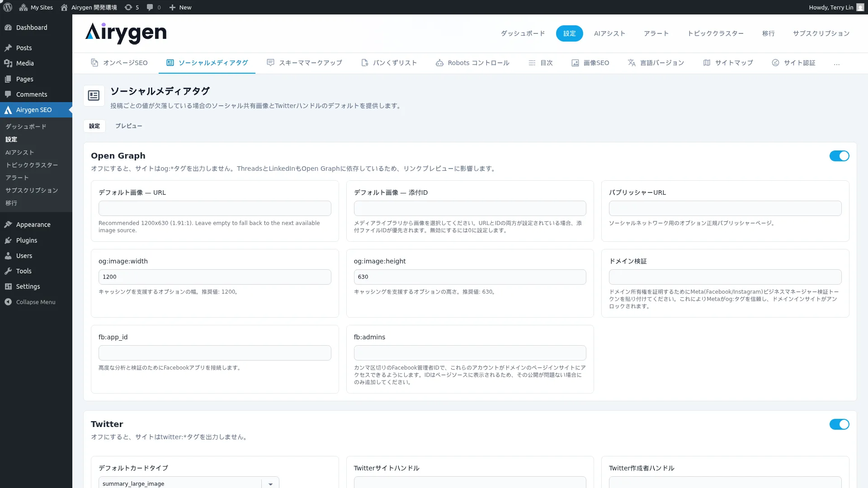Image resolution: width=868 pixels, height=488 pixels.
Task: Click the fb:app_id input field
Action: (x=215, y=353)
